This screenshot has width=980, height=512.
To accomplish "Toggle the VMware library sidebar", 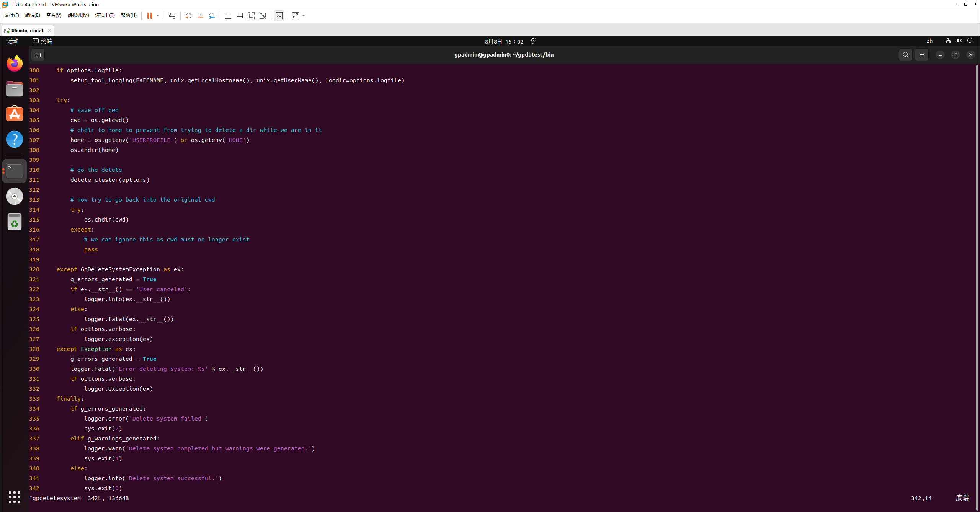I will 228,16.
